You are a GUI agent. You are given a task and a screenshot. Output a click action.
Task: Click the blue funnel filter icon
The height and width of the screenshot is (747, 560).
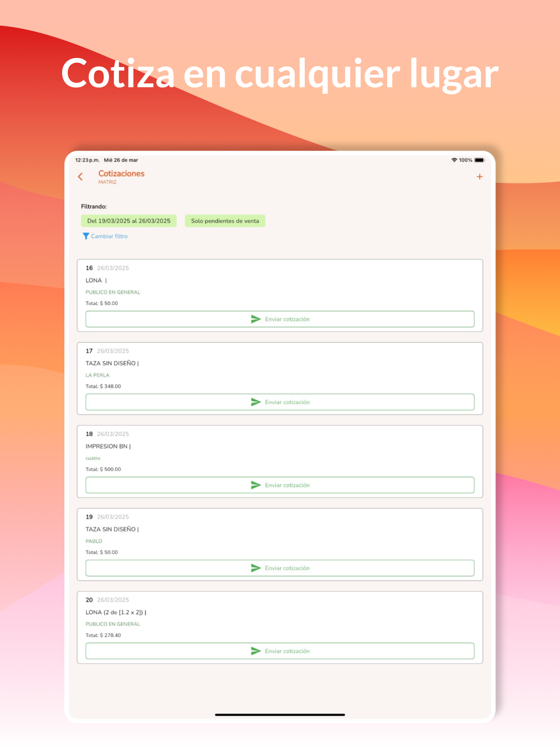coord(86,236)
